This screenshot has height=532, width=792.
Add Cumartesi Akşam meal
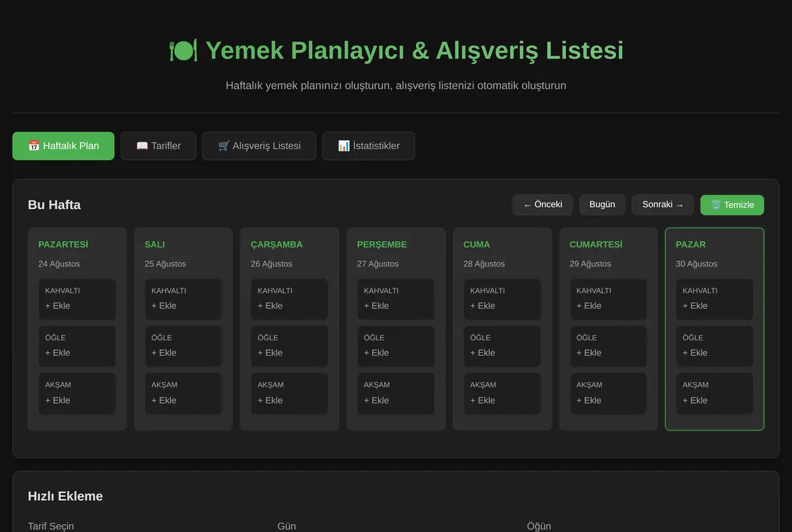pyautogui.click(x=609, y=393)
